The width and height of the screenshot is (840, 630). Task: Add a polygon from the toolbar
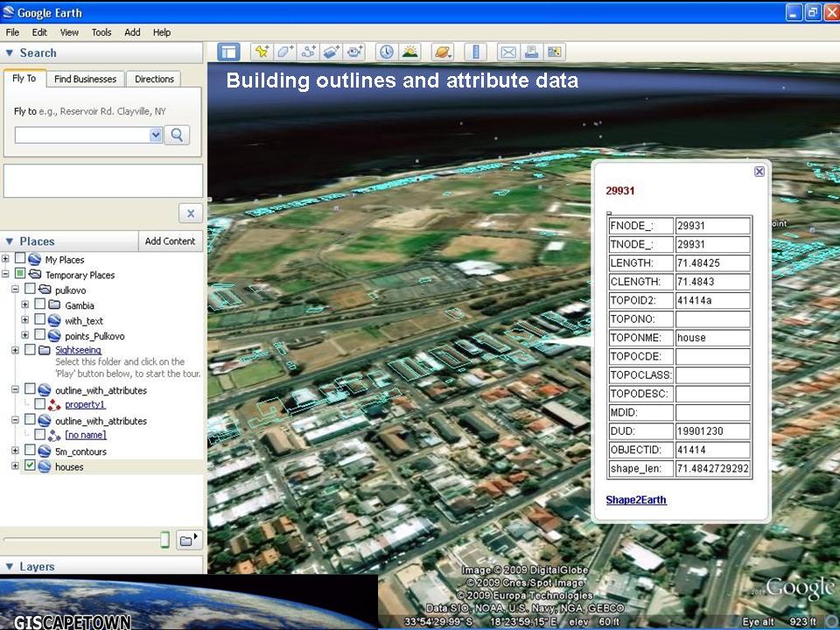pos(285,52)
